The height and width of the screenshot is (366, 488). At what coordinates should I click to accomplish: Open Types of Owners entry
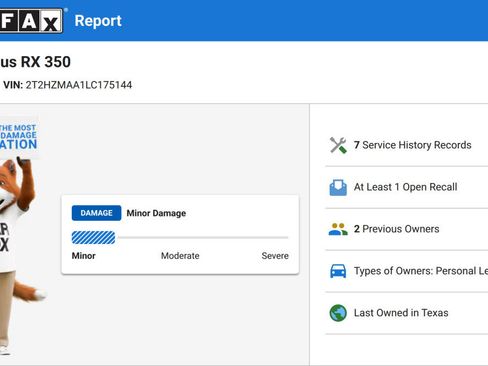tap(421, 271)
